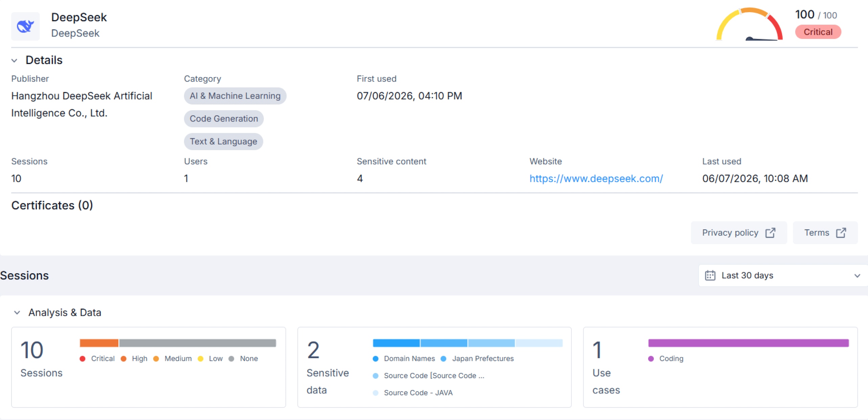Image resolution: width=868 pixels, height=420 pixels.
Task: Click the Domain Names legend dot
Action: click(x=375, y=358)
